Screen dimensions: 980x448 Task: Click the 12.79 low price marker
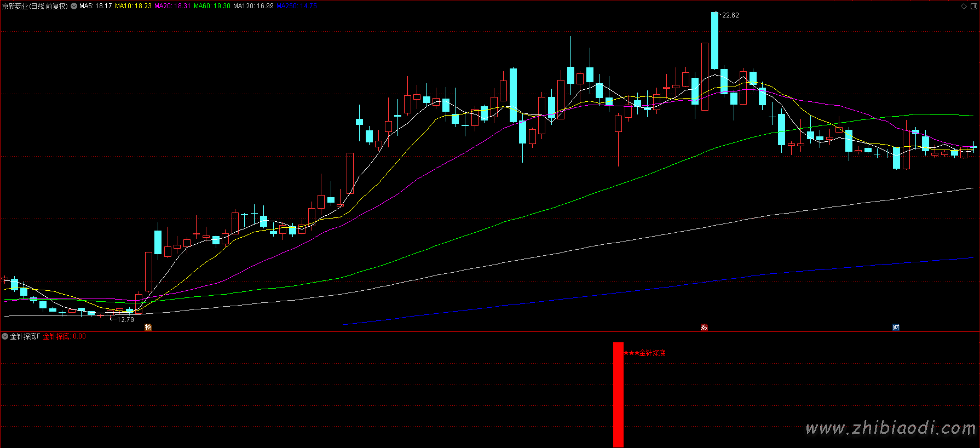coord(125,319)
